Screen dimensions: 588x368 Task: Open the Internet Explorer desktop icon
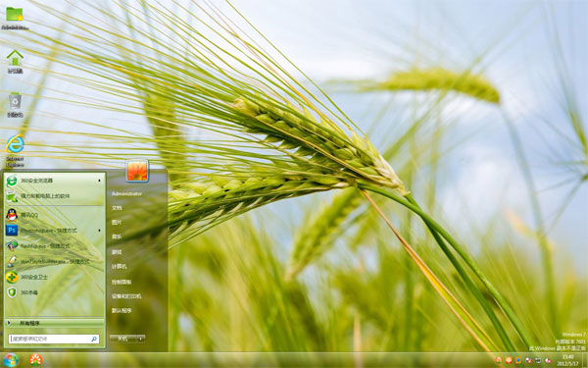15,150
